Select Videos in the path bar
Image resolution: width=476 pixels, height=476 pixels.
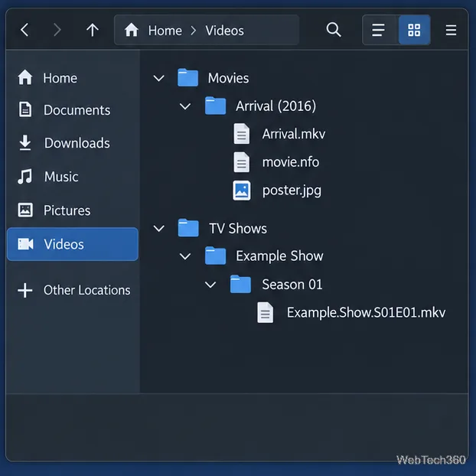click(x=225, y=31)
